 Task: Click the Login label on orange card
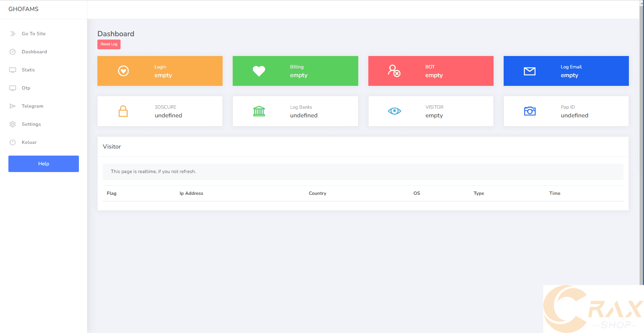coord(160,67)
